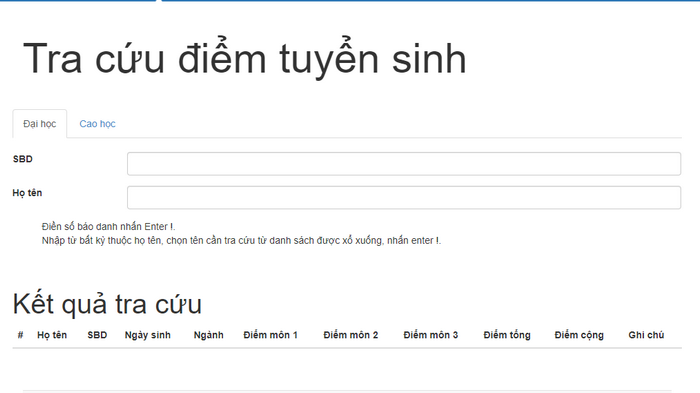The height and width of the screenshot is (393, 700).
Task: Click the Điểm tổng column header
Action: tap(507, 335)
